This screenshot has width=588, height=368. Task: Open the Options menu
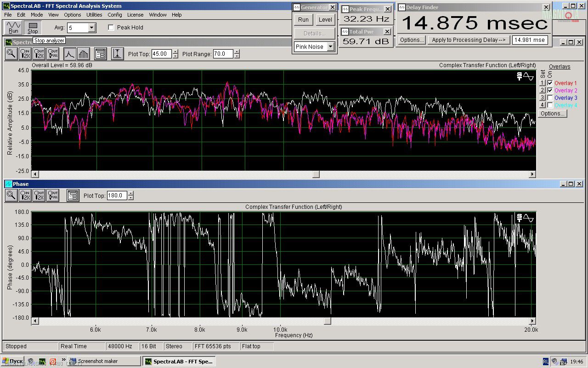(x=73, y=15)
